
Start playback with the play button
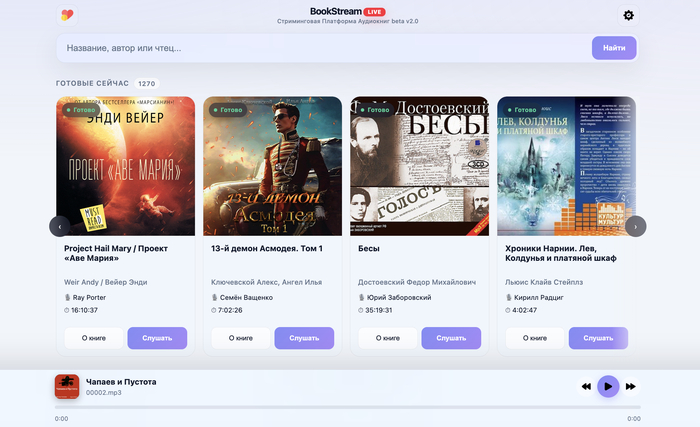[x=608, y=386]
